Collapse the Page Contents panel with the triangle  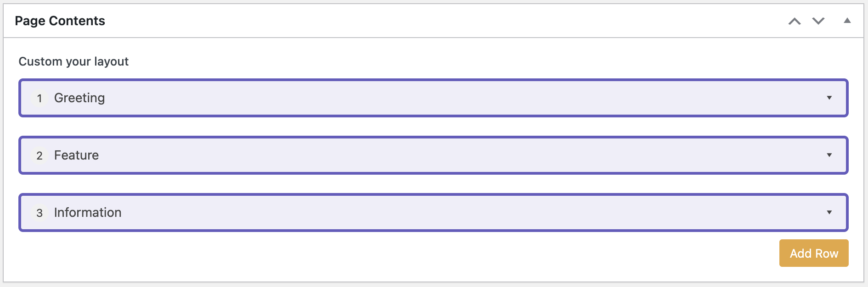[847, 21]
